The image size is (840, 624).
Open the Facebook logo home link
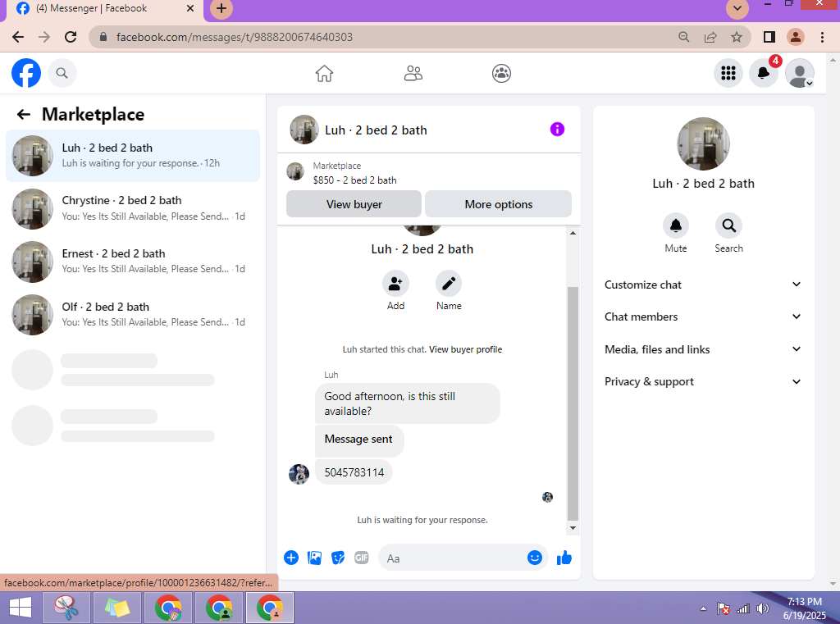tap(26, 73)
